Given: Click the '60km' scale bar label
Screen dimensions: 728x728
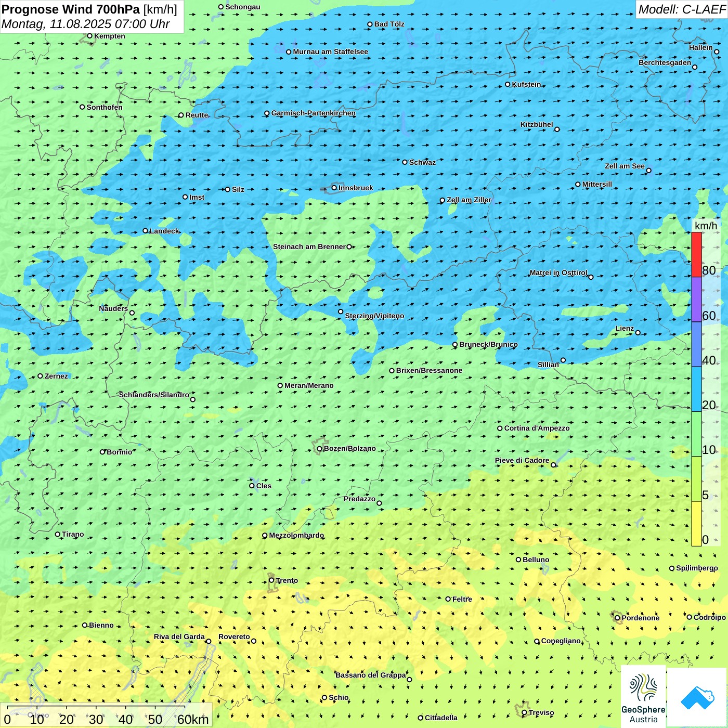Looking at the screenshot, I should coord(193,719).
